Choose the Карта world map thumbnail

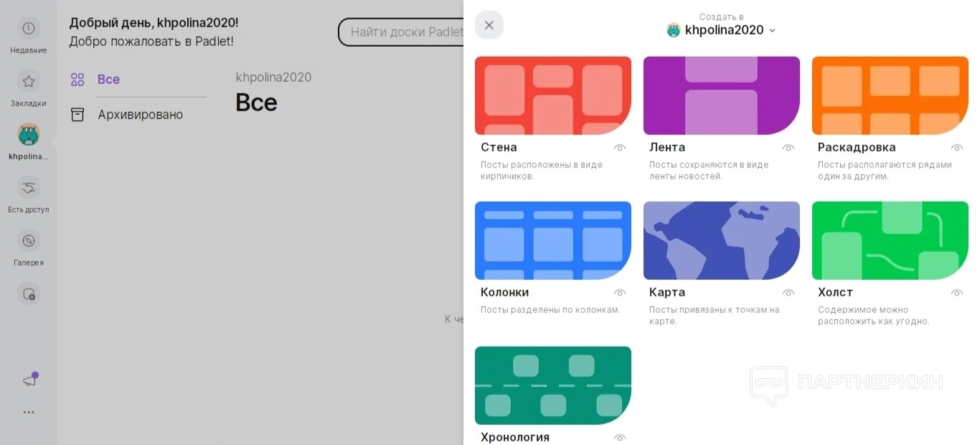point(722,240)
